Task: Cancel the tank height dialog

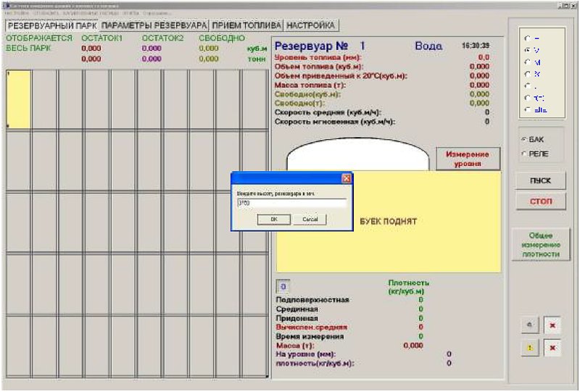Action: [310, 220]
